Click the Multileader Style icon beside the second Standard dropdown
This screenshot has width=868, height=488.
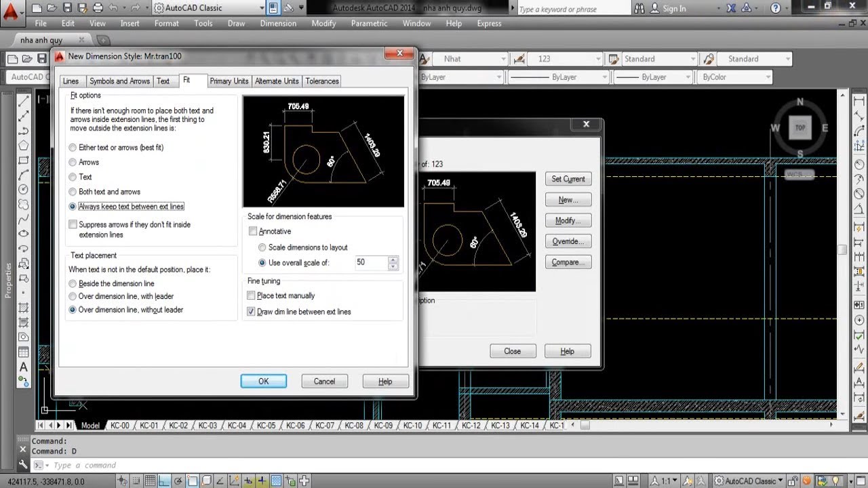tap(709, 59)
